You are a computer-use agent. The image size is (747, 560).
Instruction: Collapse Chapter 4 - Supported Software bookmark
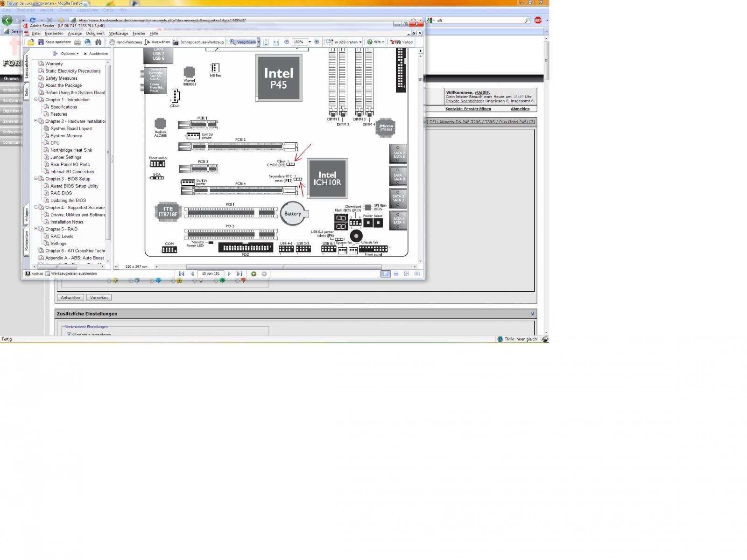pos(36,207)
